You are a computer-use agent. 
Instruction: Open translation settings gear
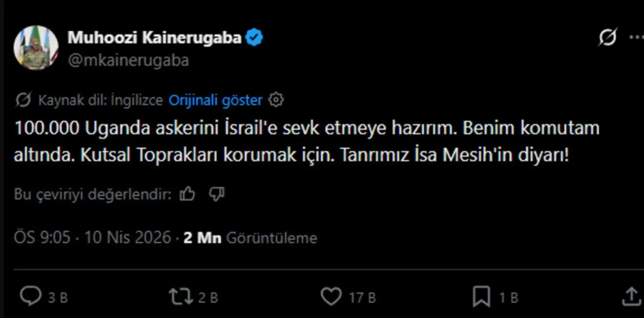click(x=276, y=100)
